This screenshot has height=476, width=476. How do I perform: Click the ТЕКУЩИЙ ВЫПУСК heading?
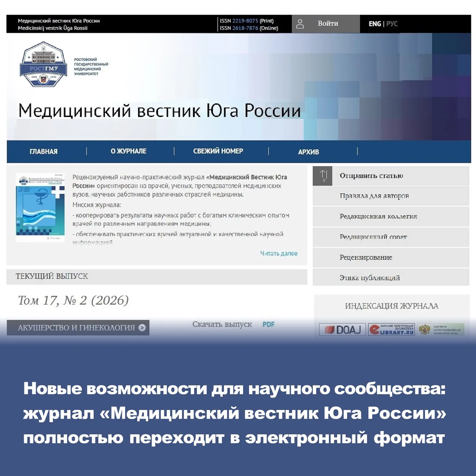pyautogui.click(x=52, y=276)
